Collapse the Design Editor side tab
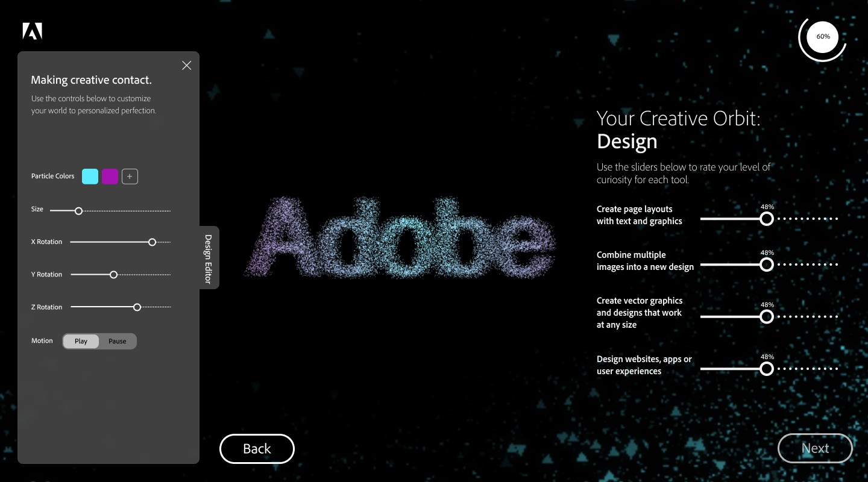This screenshot has height=482, width=868. pos(209,258)
